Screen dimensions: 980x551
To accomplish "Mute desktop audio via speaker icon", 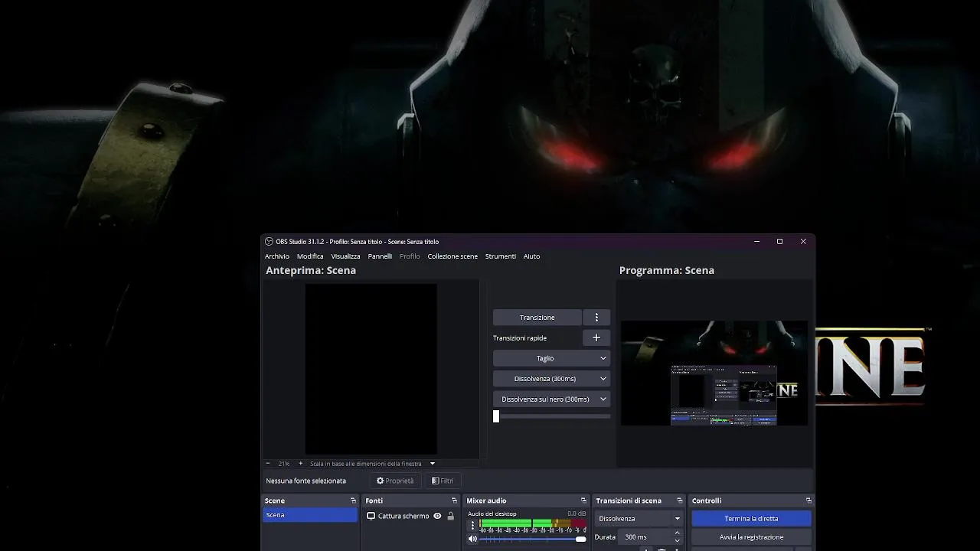I will (x=472, y=539).
